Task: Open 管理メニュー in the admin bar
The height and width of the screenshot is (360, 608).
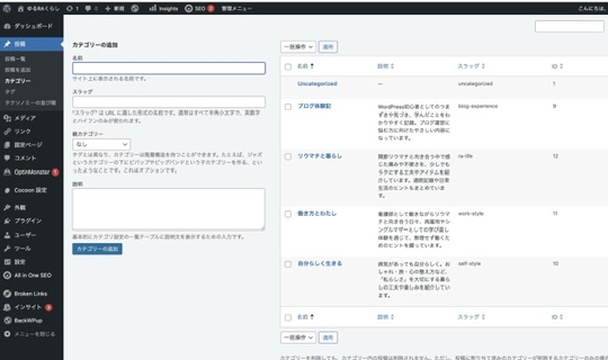Action: [237, 8]
